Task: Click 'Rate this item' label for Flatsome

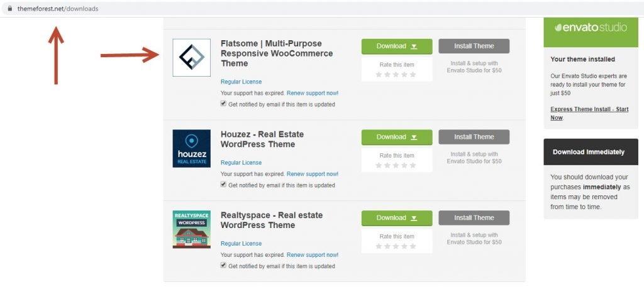Action: (x=397, y=65)
